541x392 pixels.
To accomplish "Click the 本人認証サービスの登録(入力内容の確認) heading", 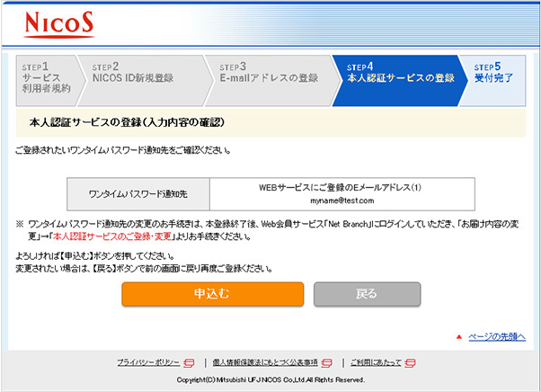I will coord(126,121).
